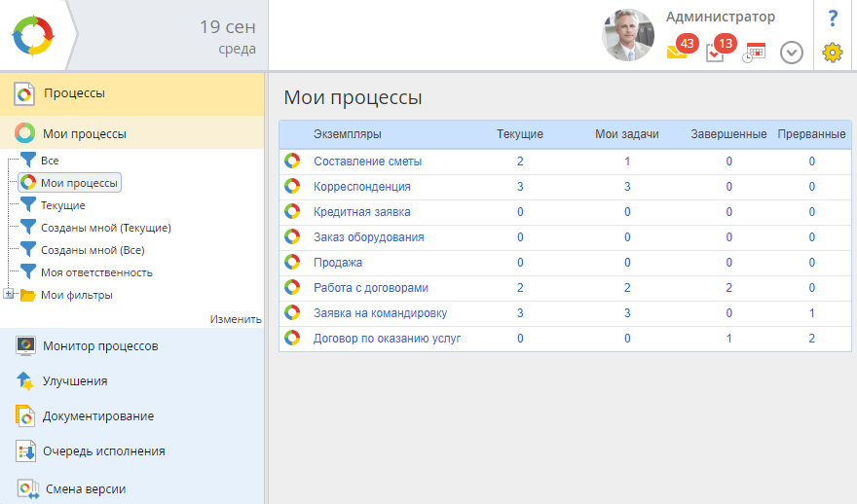
Task: Click the Улучшения icon in sidebar
Action: coord(25,381)
